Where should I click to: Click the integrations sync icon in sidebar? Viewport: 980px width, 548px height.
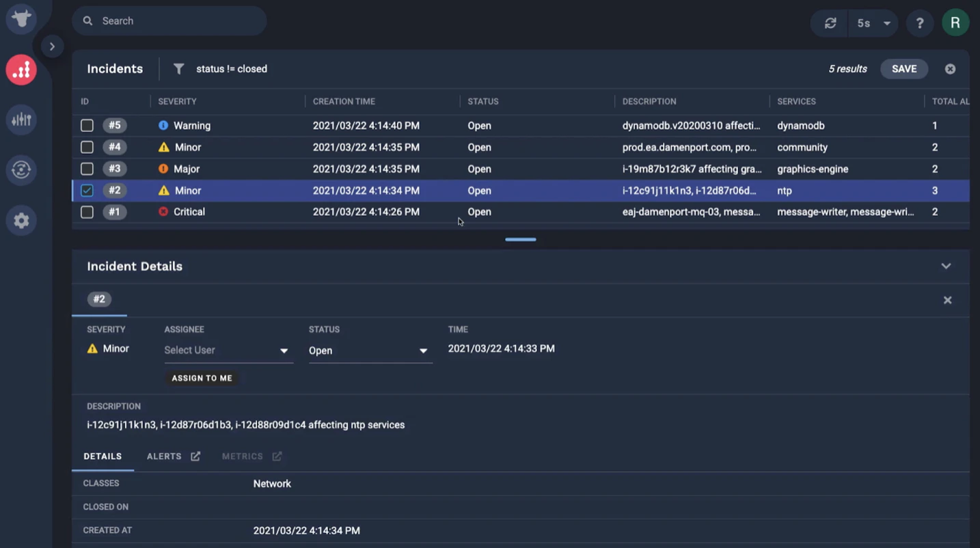point(21,169)
